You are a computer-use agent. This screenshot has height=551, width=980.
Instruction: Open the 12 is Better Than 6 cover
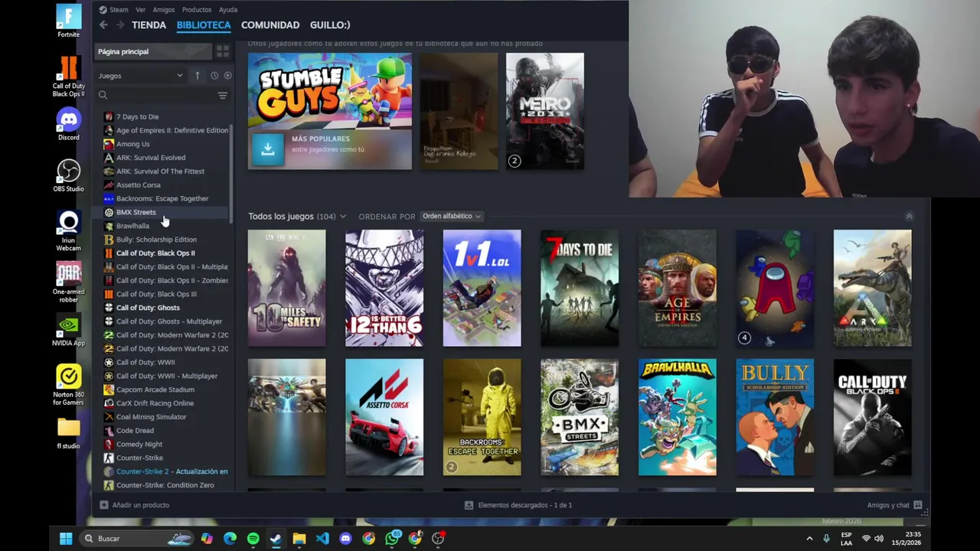pyautogui.click(x=384, y=289)
